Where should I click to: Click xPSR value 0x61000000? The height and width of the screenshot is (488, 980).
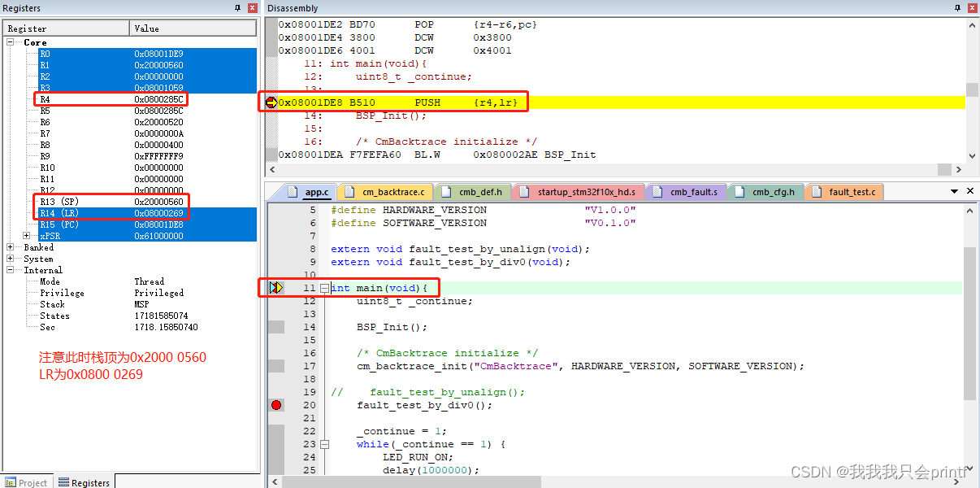pyautogui.click(x=158, y=236)
